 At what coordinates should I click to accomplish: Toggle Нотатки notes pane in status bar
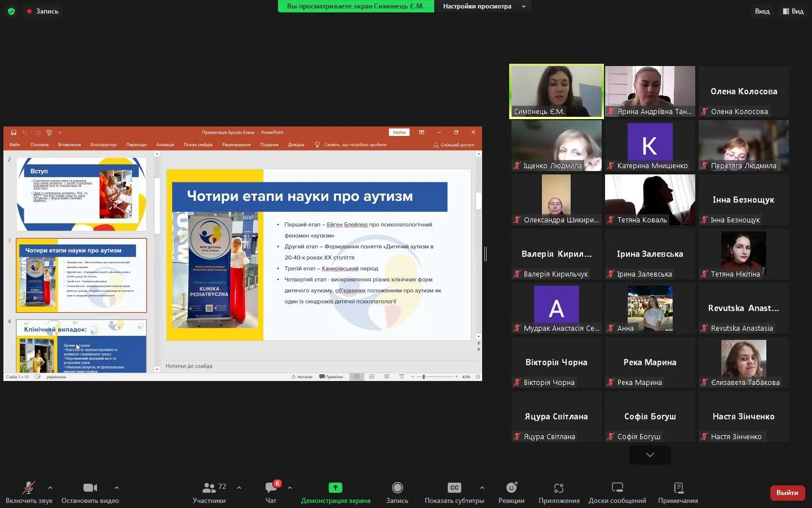pos(302,376)
